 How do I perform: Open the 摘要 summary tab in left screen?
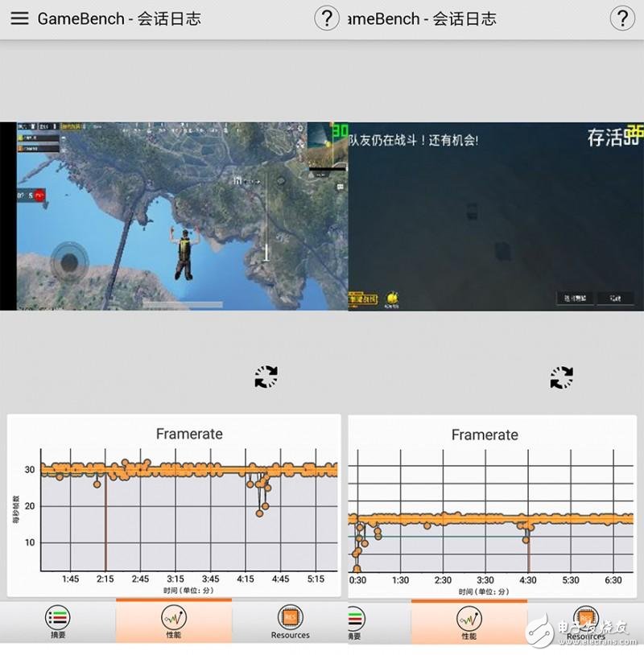58,622
